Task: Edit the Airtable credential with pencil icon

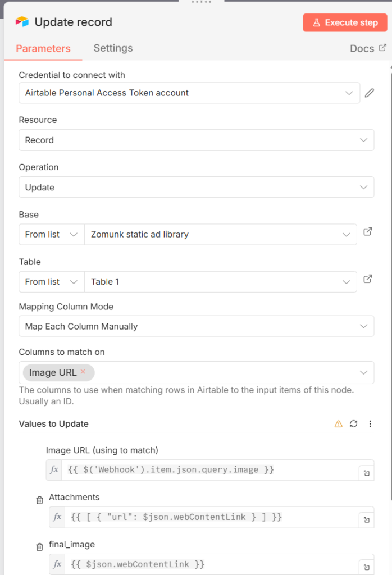Action: pos(369,93)
